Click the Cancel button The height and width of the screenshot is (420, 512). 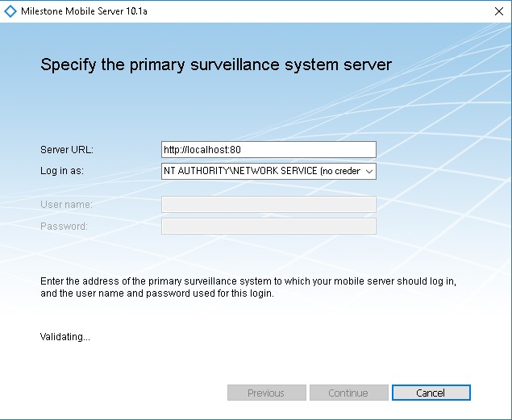[x=431, y=393]
